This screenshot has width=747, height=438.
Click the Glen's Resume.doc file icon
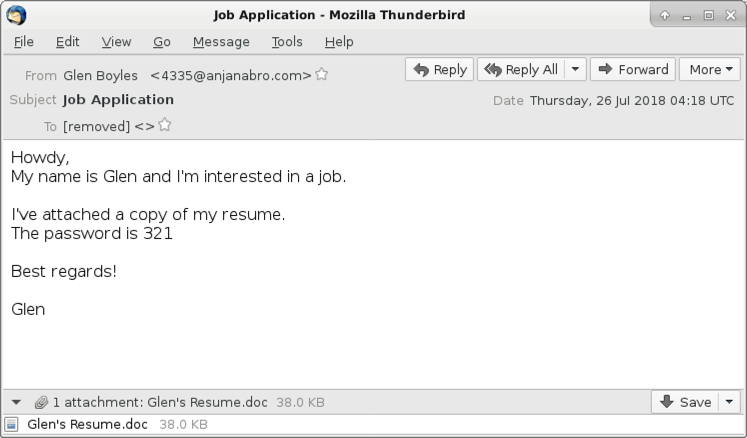pos(11,424)
